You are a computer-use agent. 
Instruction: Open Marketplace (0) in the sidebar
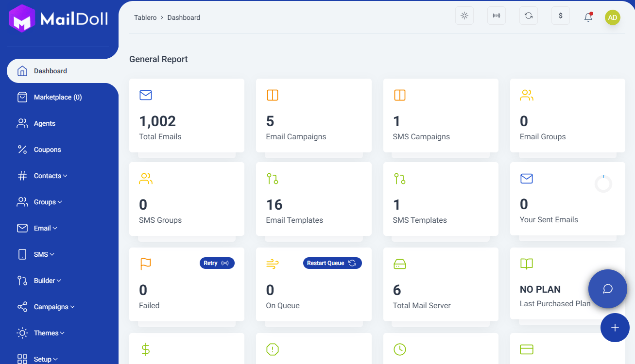click(63, 97)
